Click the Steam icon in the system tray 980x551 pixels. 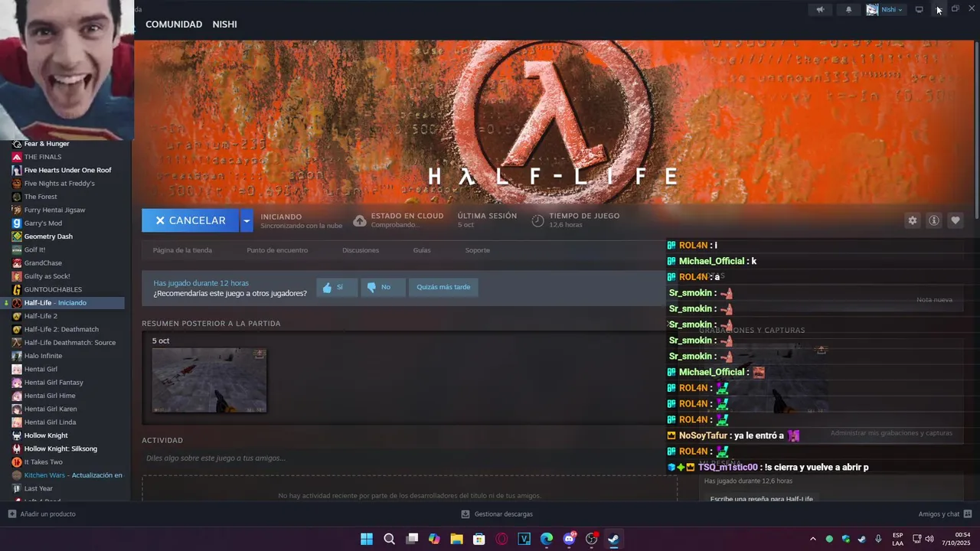862,539
